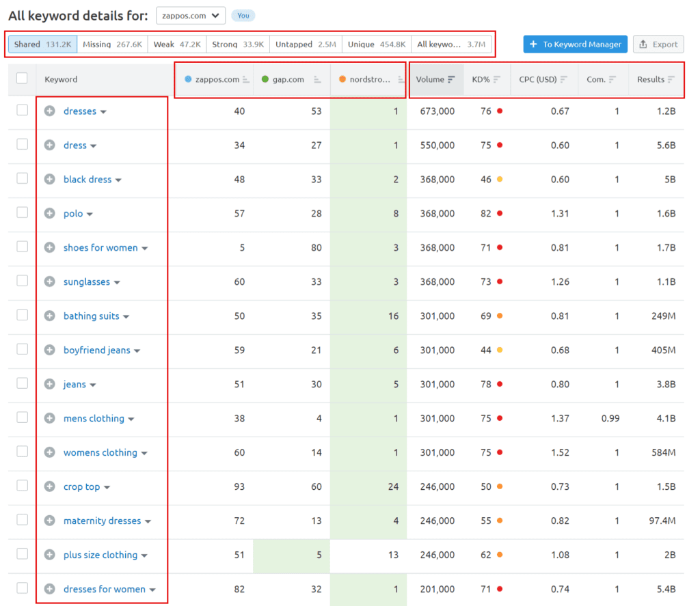Open the Strong 33.9K tab
This screenshot has height=606, width=700.
(x=238, y=44)
